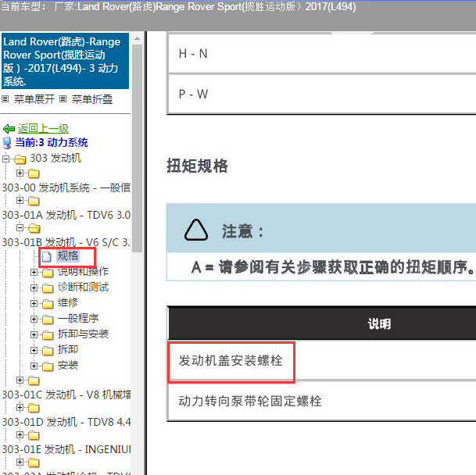Open 303-01C 发动机 - V8 机械增压 entry

[x=66, y=395]
